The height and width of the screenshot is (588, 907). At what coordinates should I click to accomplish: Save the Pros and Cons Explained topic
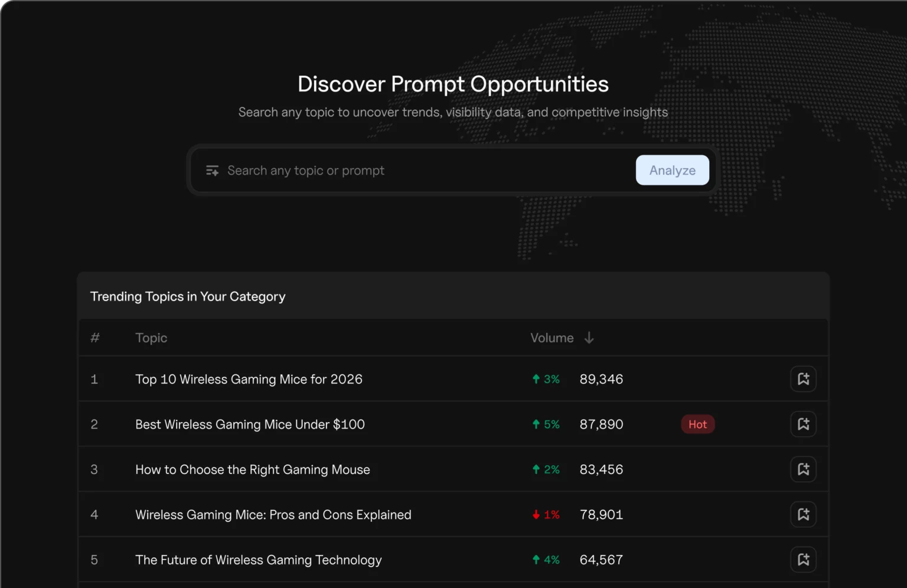[x=803, y=515]
